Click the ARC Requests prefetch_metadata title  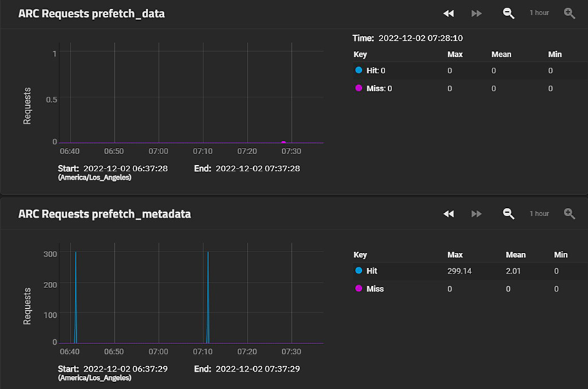pyautogui.click(x=104, y=214)
